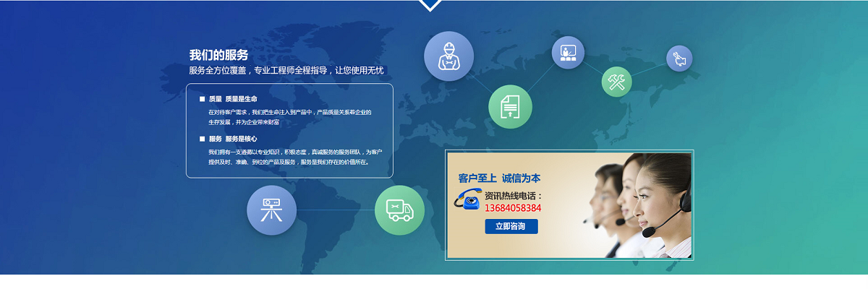The height and width of the screenshot is (289, 868).
Task: Click the blue telephone icon
Action: [467, 199]
